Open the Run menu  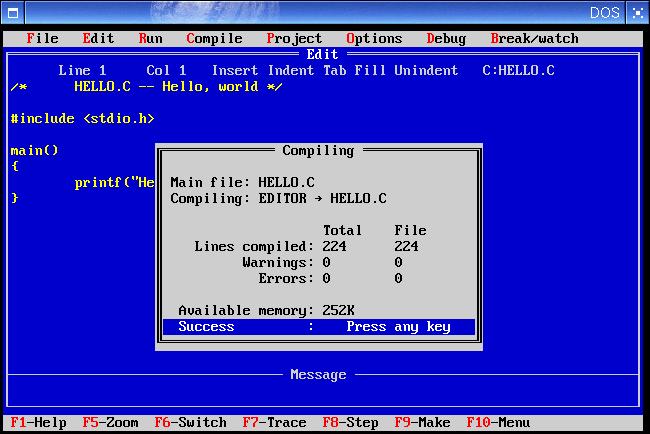(x=150, y=39)
